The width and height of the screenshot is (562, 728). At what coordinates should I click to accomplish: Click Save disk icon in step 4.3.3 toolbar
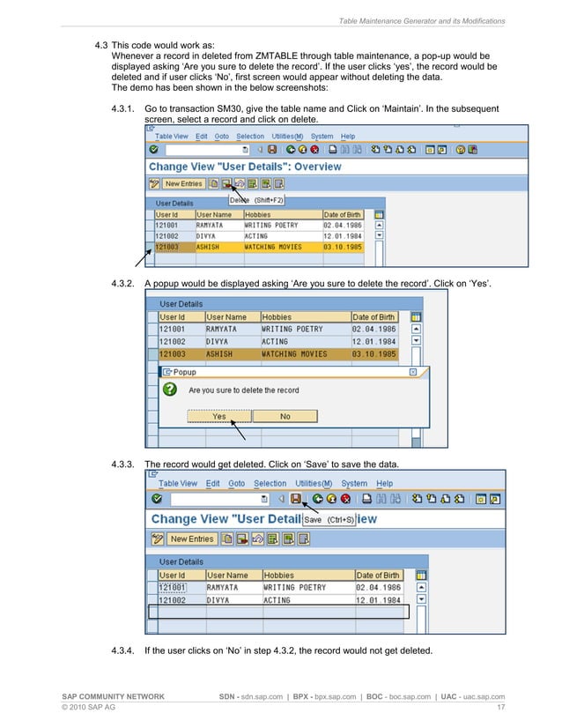tap(296, 499)
